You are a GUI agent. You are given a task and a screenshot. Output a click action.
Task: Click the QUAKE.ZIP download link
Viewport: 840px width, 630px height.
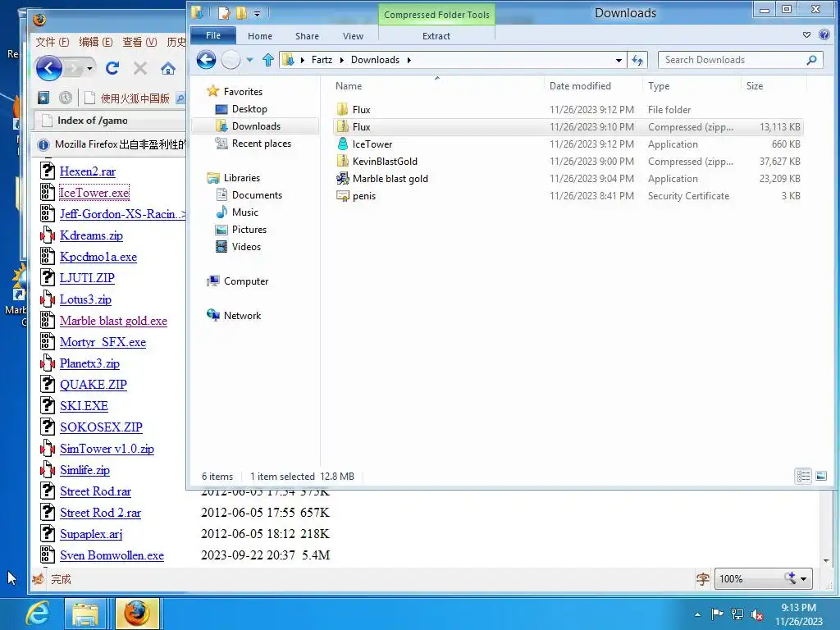(94, 385)
